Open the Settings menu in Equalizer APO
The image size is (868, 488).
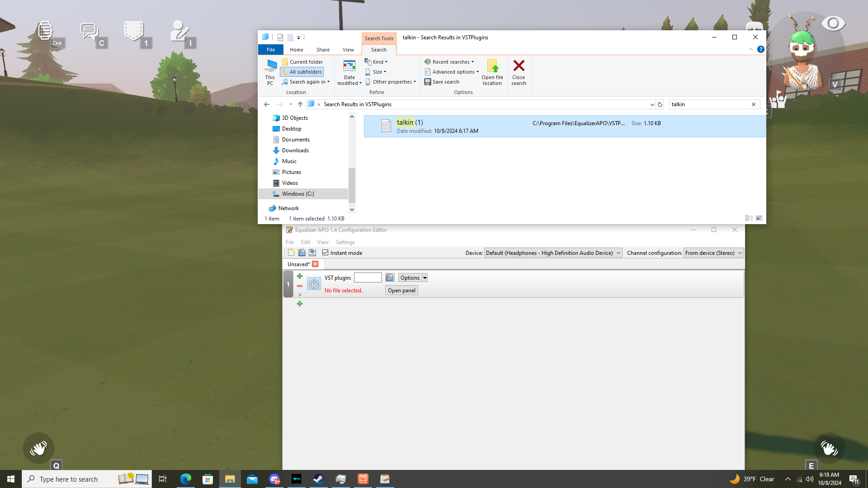345,242
